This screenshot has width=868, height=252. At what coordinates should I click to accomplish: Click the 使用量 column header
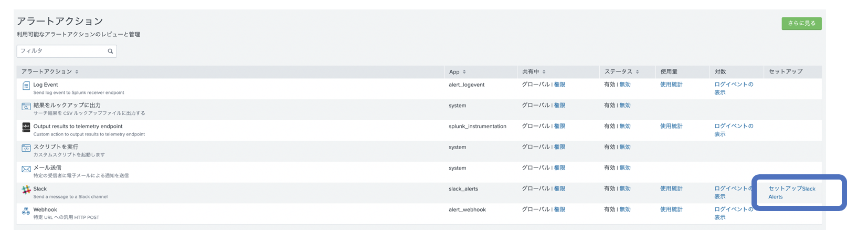tap(669, 71)
